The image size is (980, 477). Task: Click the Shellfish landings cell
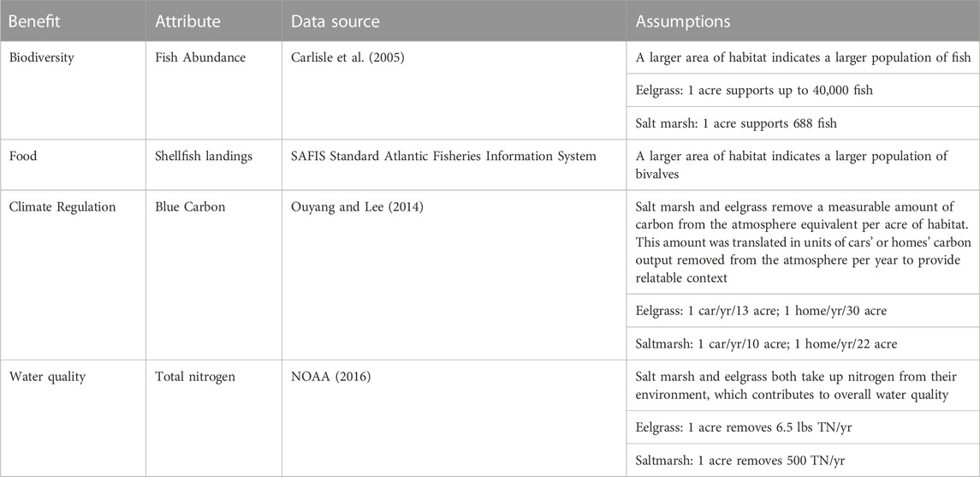click(x=205, y=156)
